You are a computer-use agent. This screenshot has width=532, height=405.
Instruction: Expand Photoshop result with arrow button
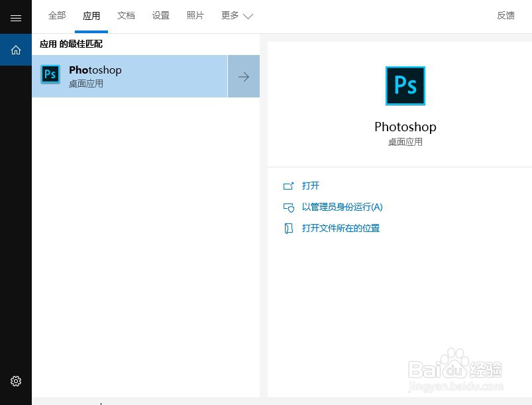coord(244,76)
